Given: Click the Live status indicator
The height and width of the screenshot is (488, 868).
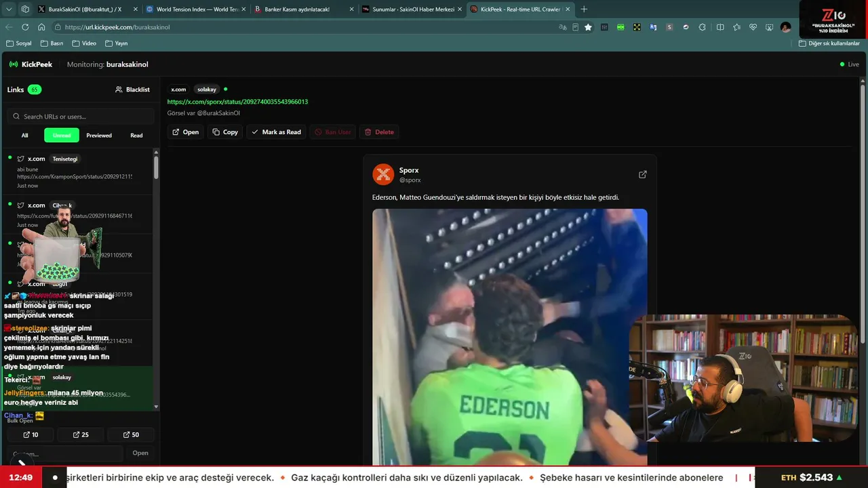Looking at the screenshot, I should 849,64.
